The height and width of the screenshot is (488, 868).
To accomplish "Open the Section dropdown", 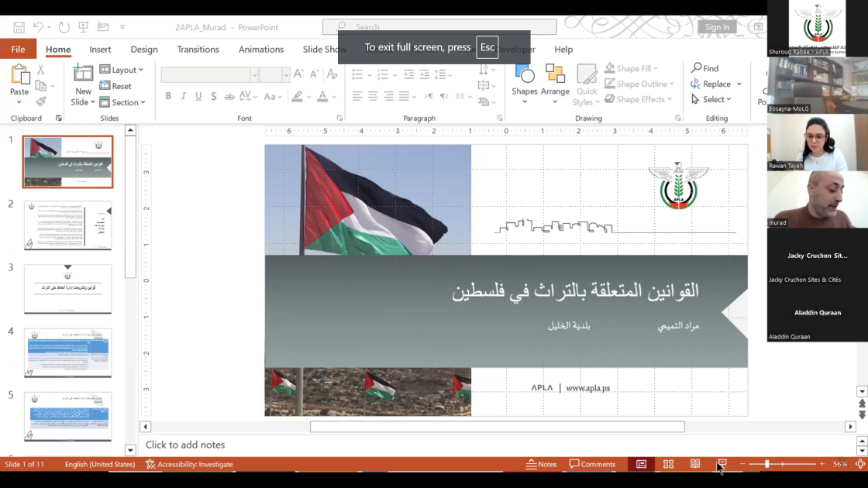I will tap(122, 102).
